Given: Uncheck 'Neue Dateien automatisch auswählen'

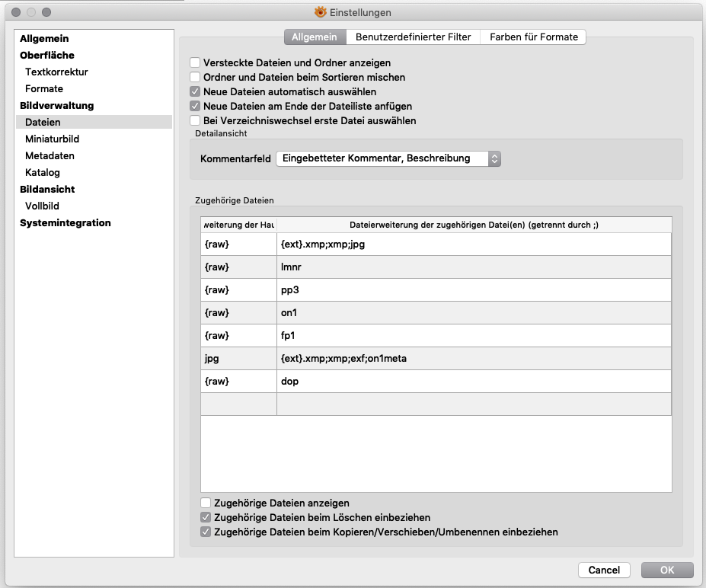Looking at the screenshot, I should coord(196,92).
